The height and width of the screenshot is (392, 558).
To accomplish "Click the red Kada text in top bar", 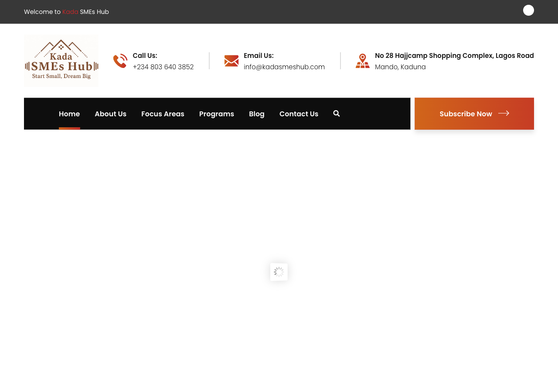I will tap(70, 12).
